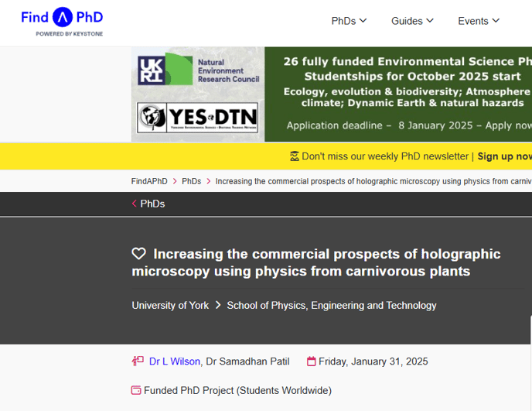Open Dr L Wilson supervisor profile
The image size is (532, 411).
[175, 361]
